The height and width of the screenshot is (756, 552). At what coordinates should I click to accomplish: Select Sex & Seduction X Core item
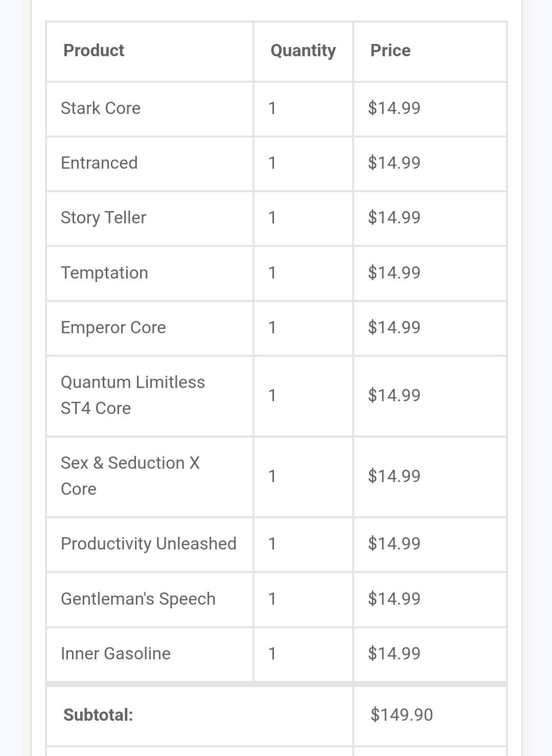[x=130, y=476]
